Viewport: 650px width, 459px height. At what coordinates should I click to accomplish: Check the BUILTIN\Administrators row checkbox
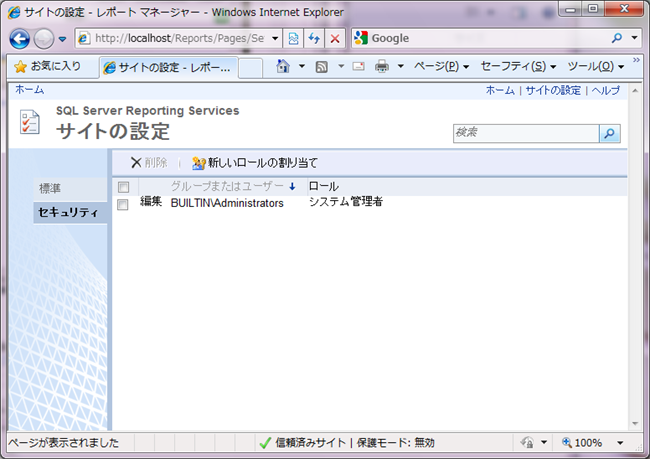(x=123, y=204)
